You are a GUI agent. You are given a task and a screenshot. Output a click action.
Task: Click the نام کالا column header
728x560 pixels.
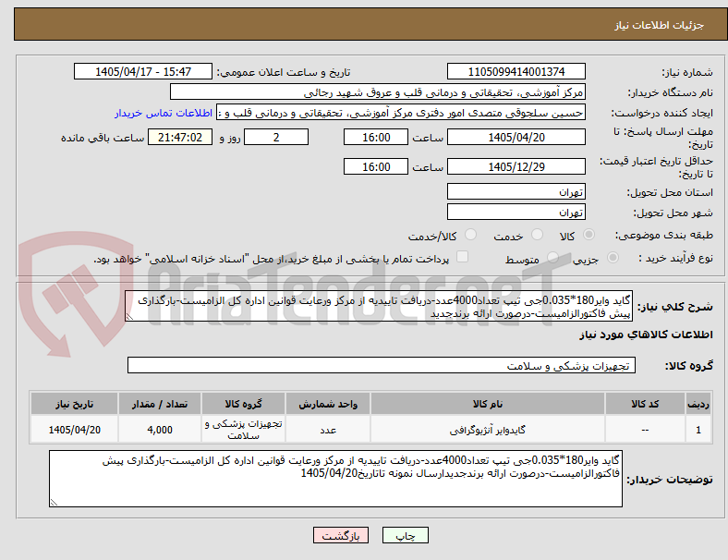tap(488, 404)
